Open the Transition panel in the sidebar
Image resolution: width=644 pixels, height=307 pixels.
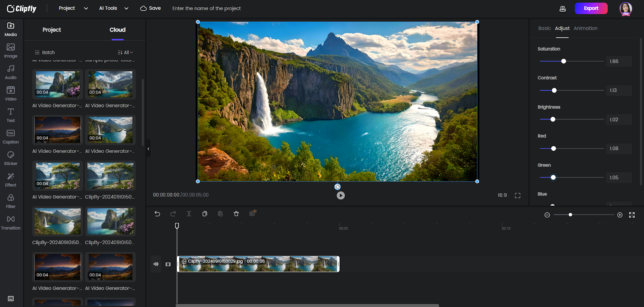11,223
